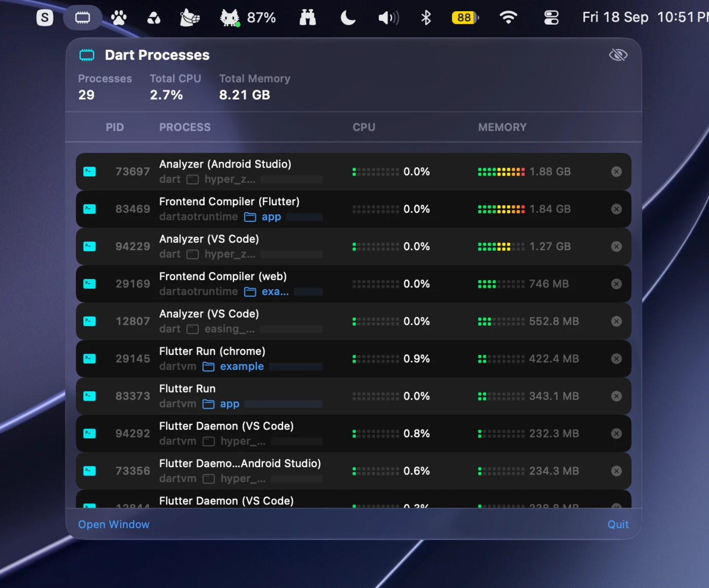This screenshot has width=709, height=588.
Task: Click terminal icon for PID 29169
Action: [90, 284]
